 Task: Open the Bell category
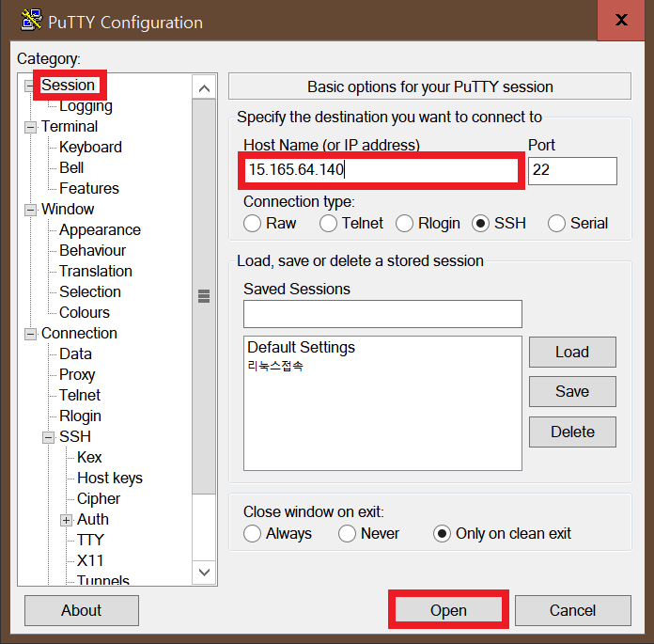pyautogui.click(x=71, y=167)
